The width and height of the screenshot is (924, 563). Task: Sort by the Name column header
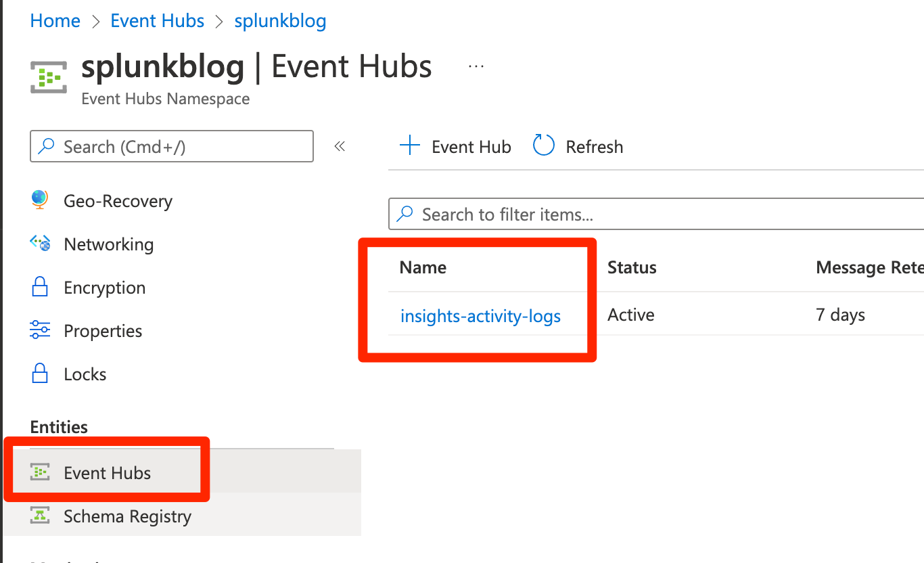click(423, 267)
